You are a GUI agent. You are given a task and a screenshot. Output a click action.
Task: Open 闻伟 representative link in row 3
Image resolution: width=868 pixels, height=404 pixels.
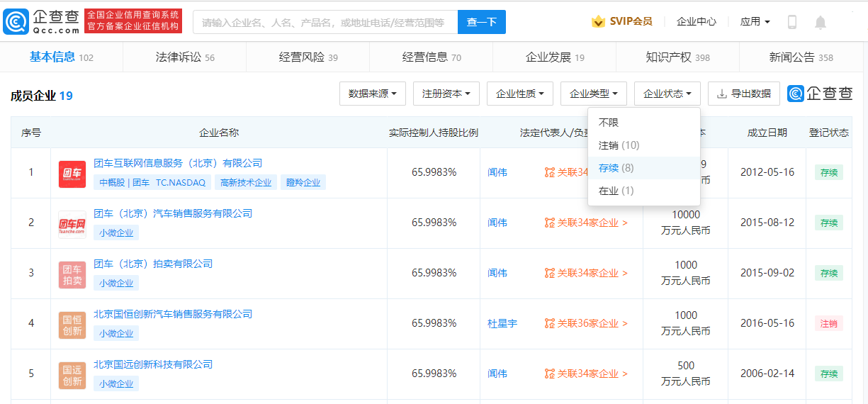tap(497, 273)
